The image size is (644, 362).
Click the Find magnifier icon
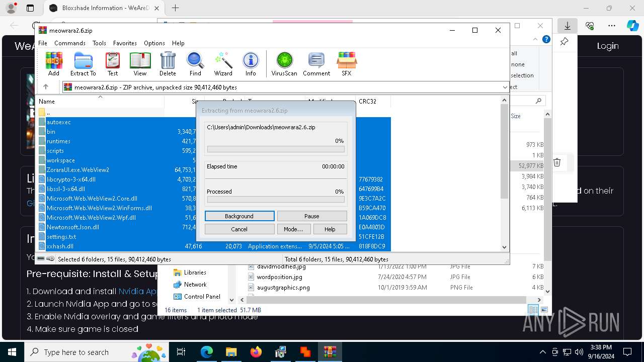pyautogui.click(x=195, y=64)
